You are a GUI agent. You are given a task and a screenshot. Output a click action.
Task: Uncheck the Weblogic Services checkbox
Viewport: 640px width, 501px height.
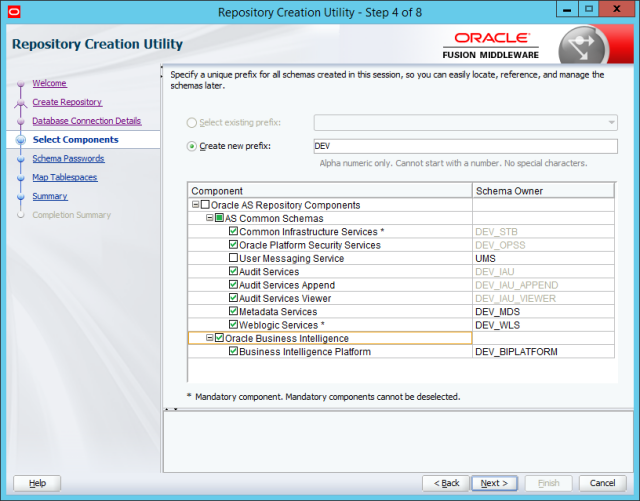[233, 325]
